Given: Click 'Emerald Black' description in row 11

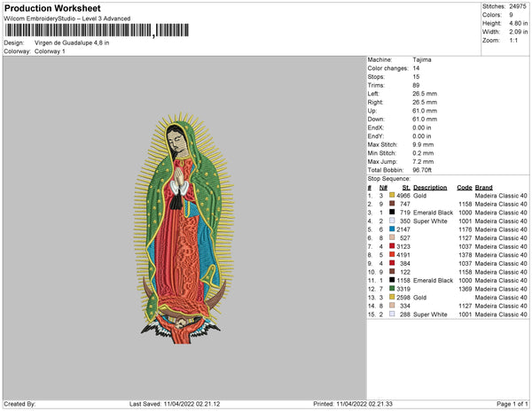Looking at the screenshot, I should click(433, 280).
